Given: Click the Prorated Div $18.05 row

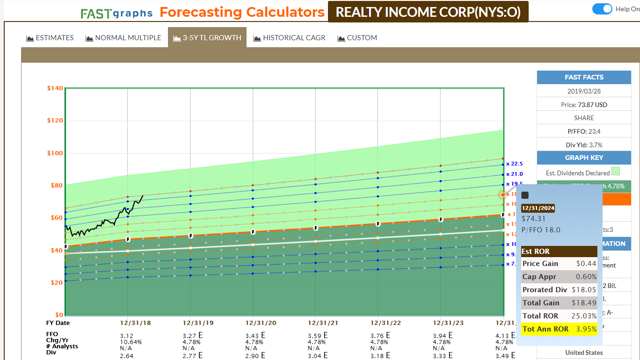Looking at the screenshot, I should click(x=559, y=290).
